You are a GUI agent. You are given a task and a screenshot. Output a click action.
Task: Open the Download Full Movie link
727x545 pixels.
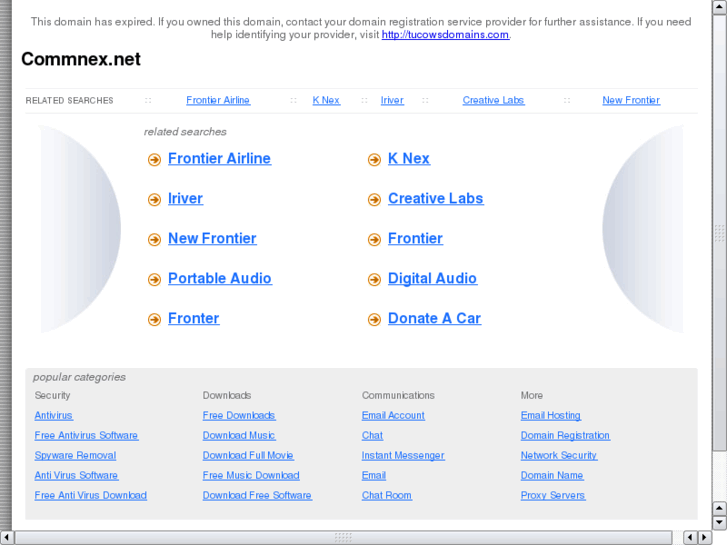[248, 455]
